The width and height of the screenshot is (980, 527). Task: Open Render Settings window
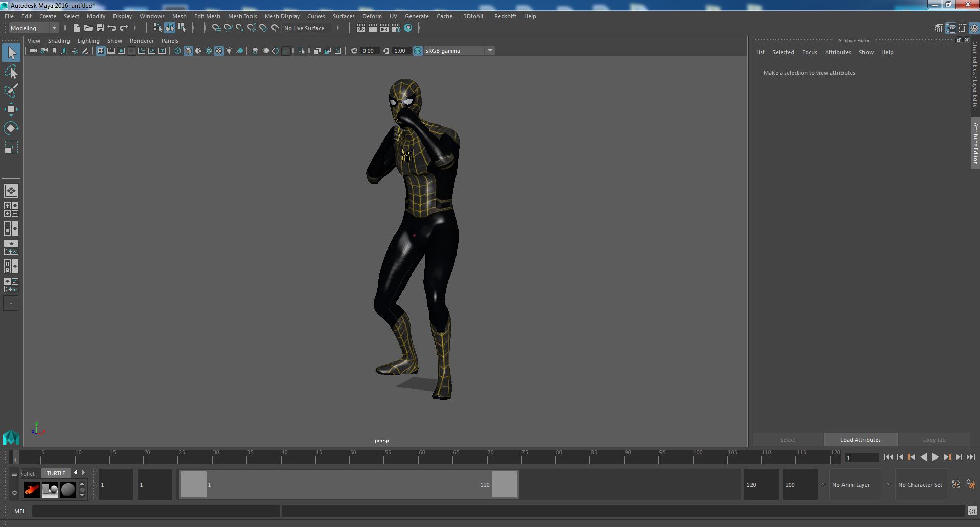(396, 28)
